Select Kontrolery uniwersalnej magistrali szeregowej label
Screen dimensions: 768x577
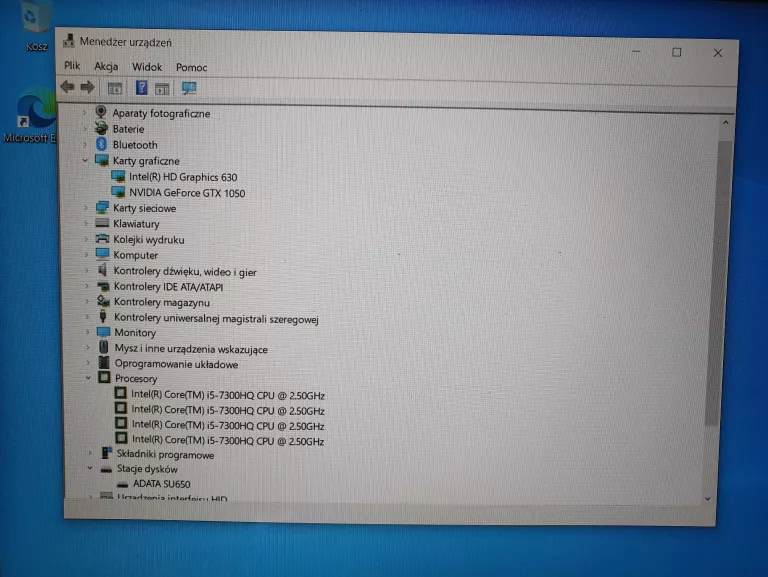click(x=216, y=318)
